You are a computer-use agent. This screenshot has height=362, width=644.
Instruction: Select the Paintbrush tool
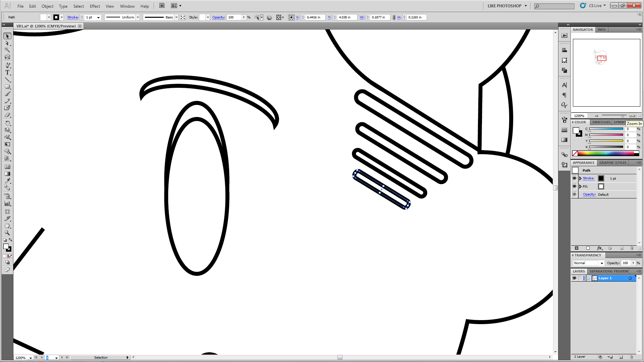(x=7, y=94)
